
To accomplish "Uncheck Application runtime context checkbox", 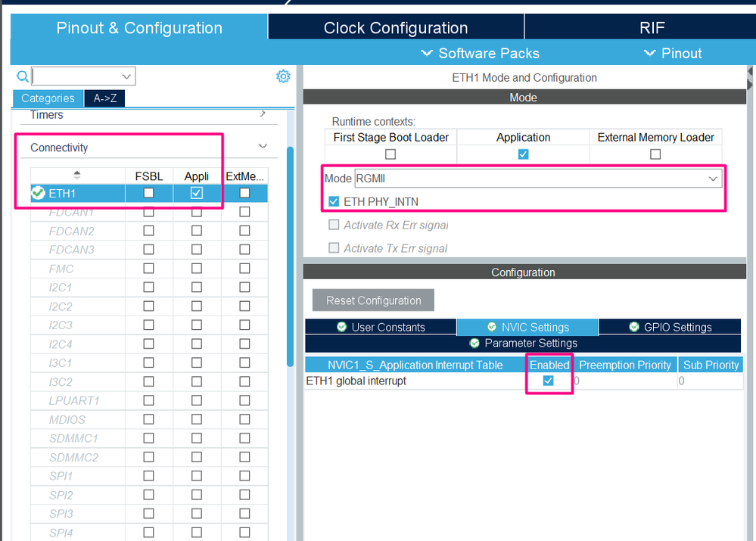I will pos(523,154).
